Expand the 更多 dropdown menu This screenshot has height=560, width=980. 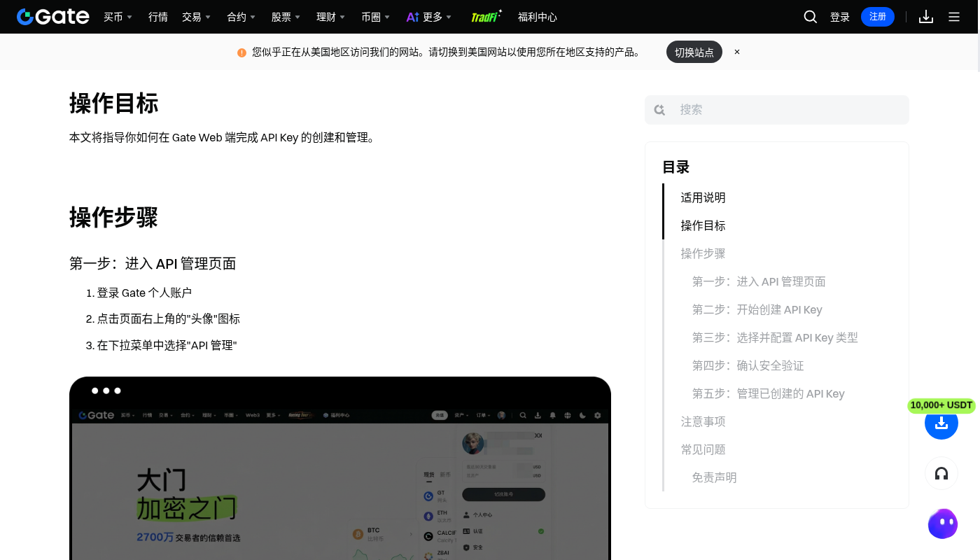pos(429,17)
